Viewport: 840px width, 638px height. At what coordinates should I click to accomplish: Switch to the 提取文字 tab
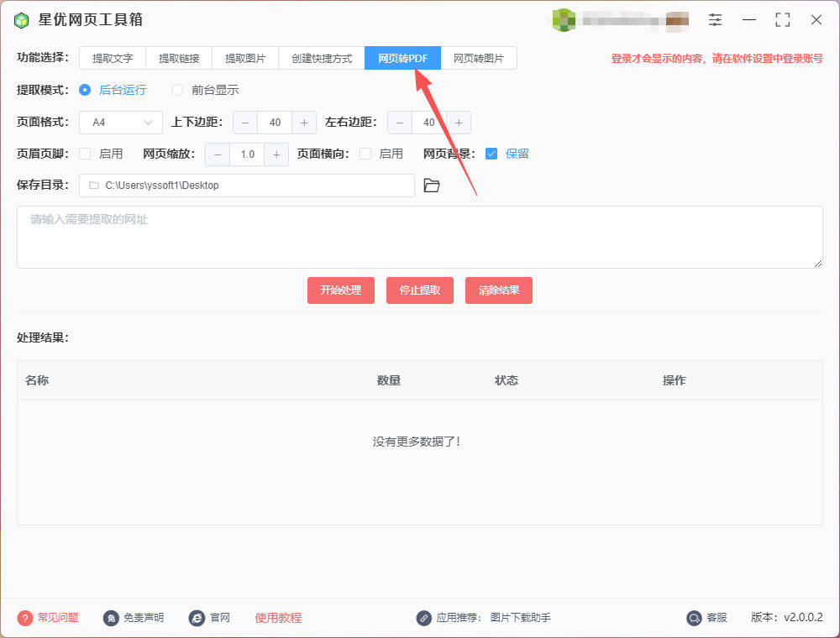click(113, 58)
